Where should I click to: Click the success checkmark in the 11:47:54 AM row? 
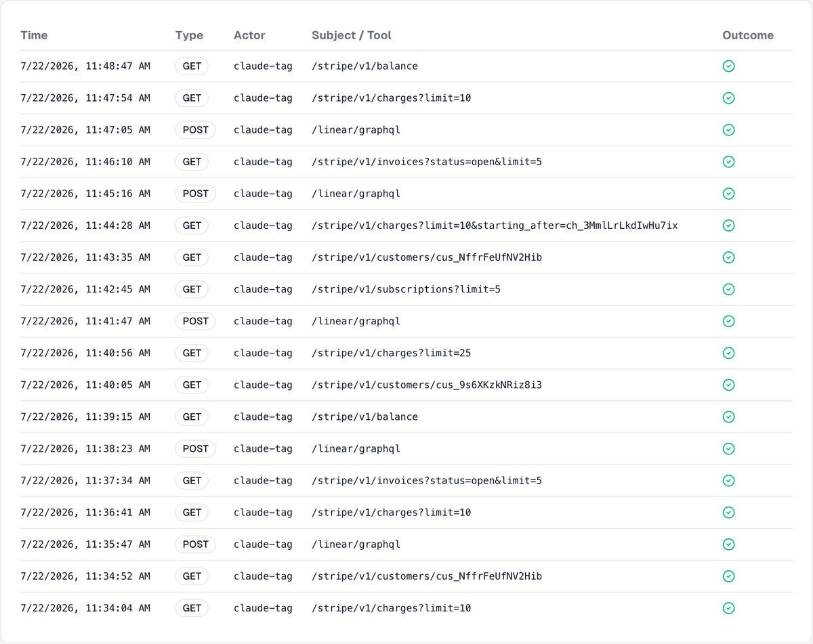pos(729,98)
